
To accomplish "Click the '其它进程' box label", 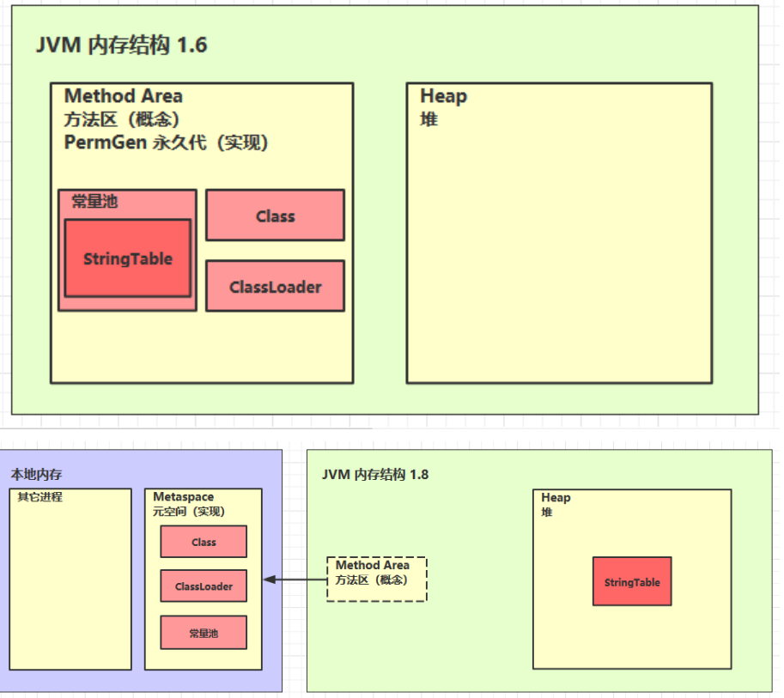I will 40,496.
